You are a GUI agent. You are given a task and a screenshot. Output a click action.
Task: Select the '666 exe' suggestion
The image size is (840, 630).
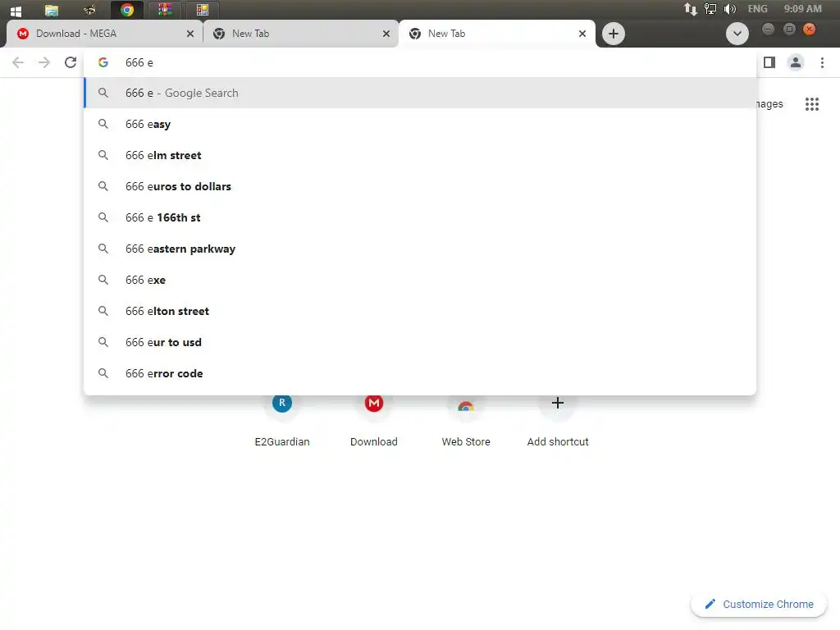click(420, 280)
